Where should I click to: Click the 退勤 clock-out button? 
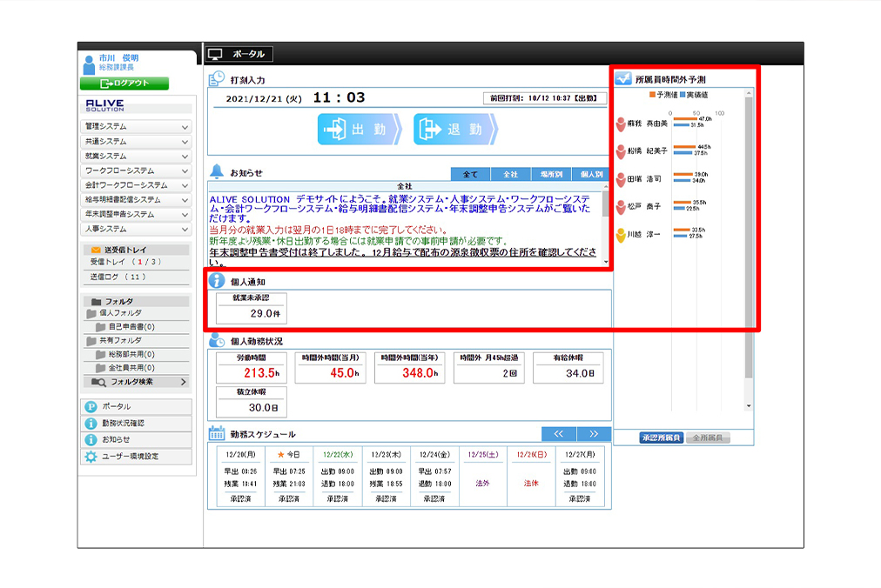[454, 130]
